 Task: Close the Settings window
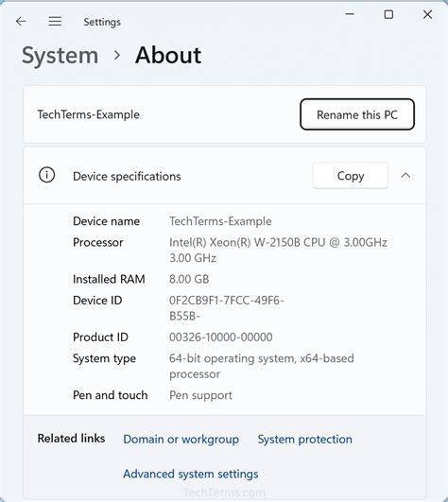coord(427,14)
